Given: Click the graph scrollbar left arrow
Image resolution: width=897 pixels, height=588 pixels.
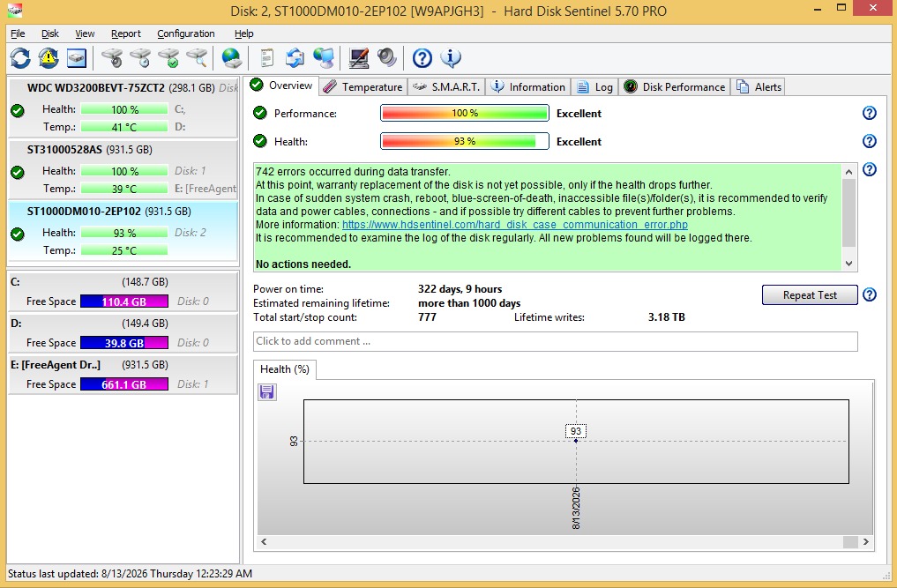Looking at the screenshot, I should [x=264, y=541].
